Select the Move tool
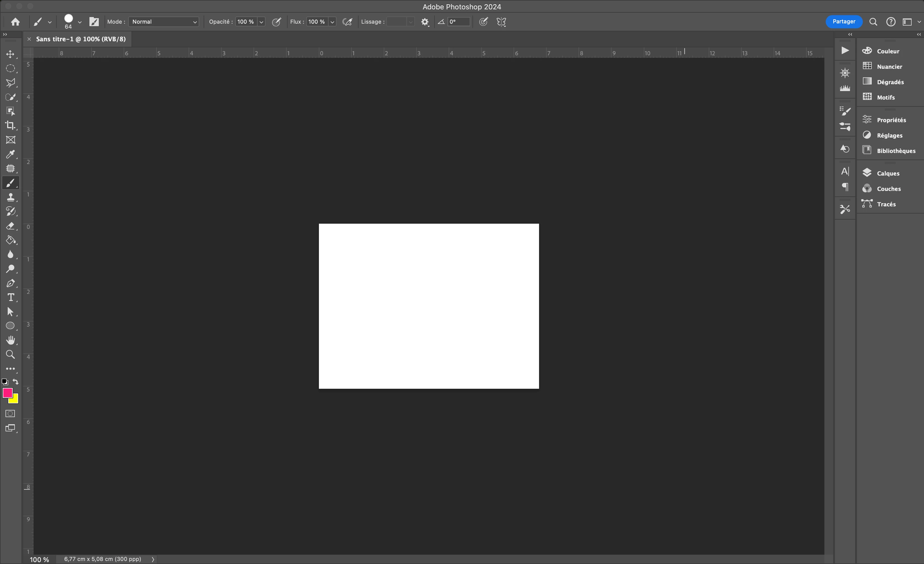 point(10,54)
